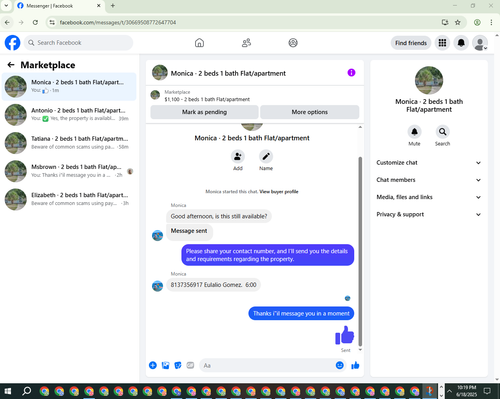Open the Home feed icon
Screen dimensions: 500x399
(199, 43)
